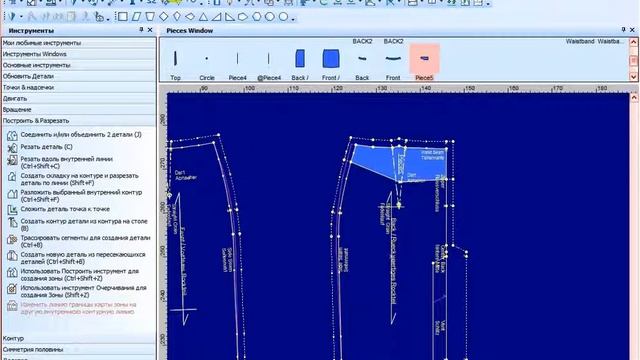Select the kite shape tool
The height and width of the screenshot is (360, 640).
[177, 17]
